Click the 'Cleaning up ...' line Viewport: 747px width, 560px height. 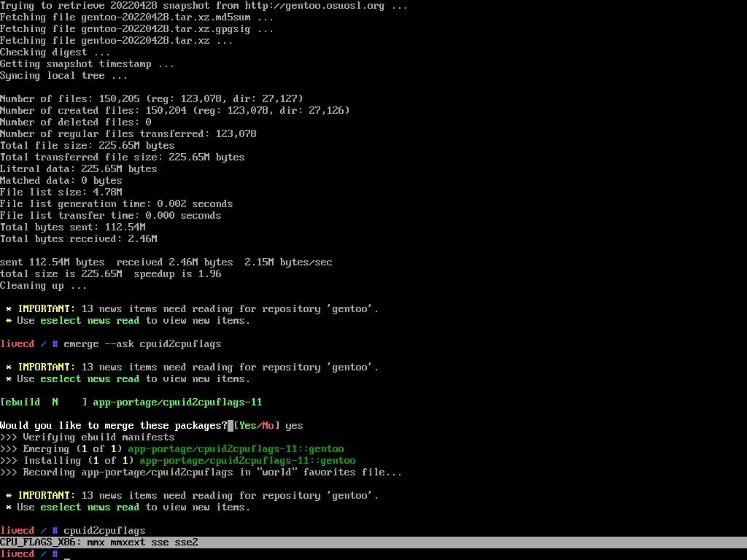[x=43, y=286]
